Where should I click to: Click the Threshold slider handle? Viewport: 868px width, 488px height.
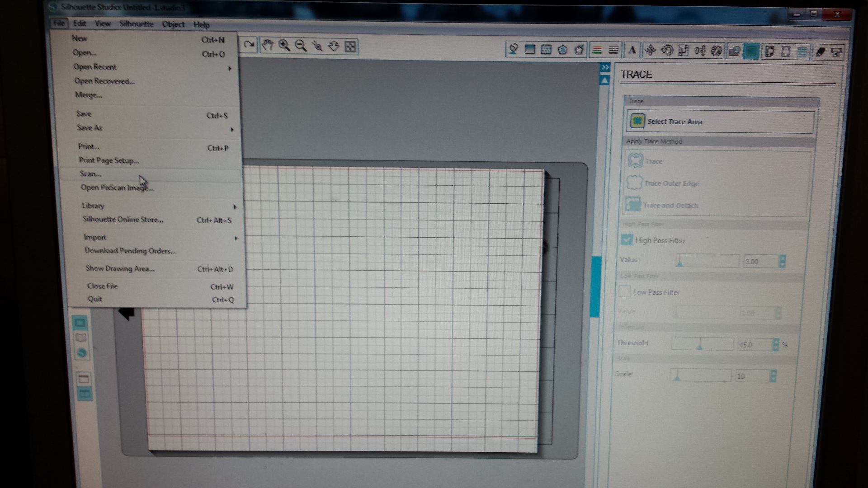tap(699, 346)
